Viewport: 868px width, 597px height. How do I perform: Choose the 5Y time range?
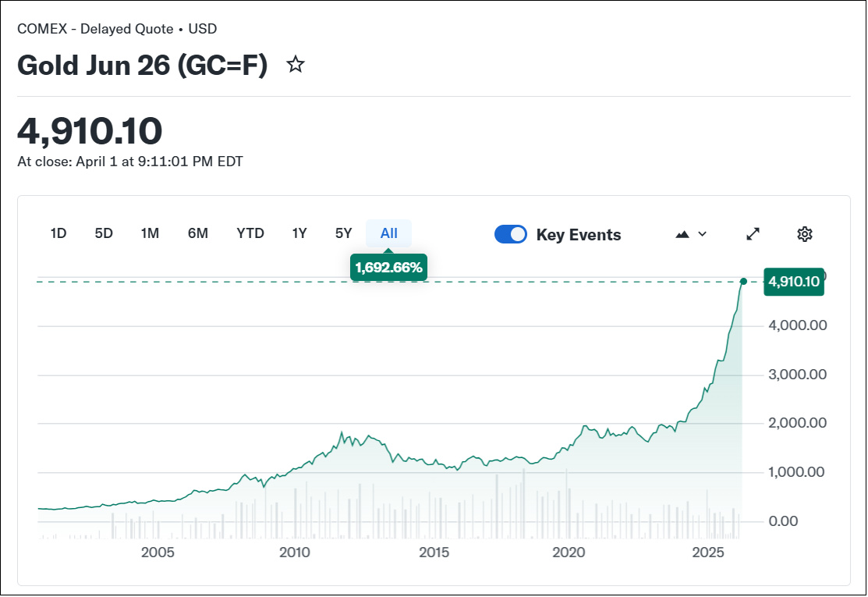tap(344, 233)
